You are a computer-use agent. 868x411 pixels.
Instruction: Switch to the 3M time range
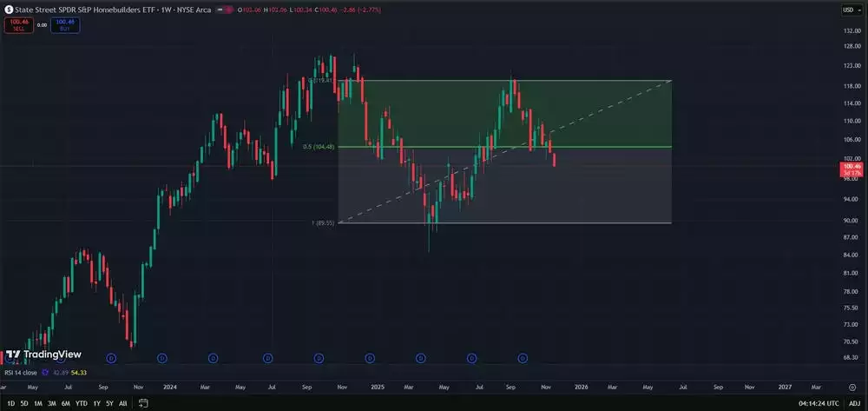pos(52,403)
